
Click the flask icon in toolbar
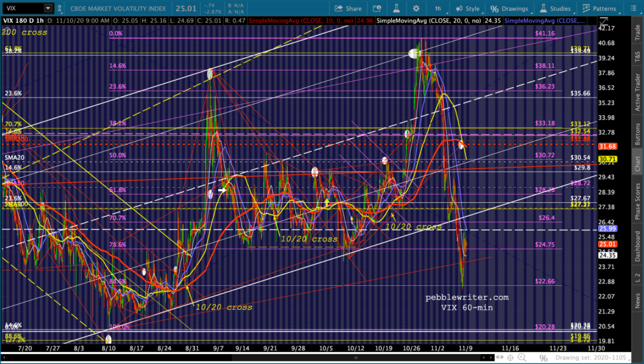click(396, 8)
